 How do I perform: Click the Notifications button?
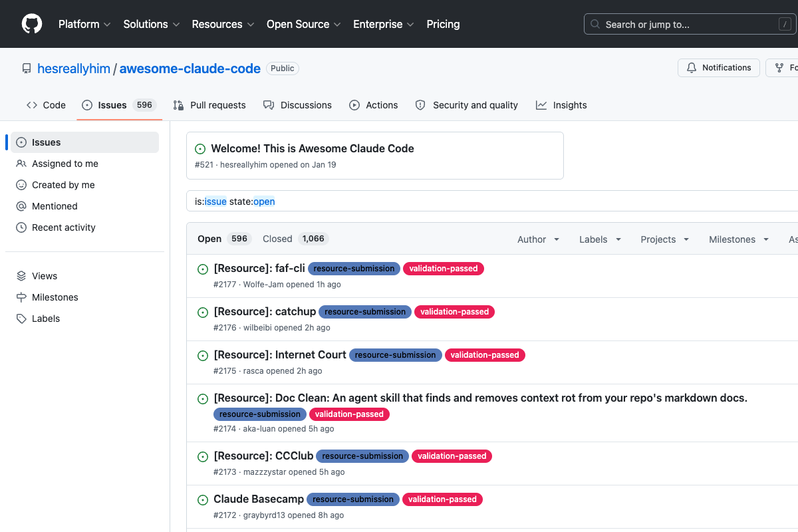(x=719, y=68)
